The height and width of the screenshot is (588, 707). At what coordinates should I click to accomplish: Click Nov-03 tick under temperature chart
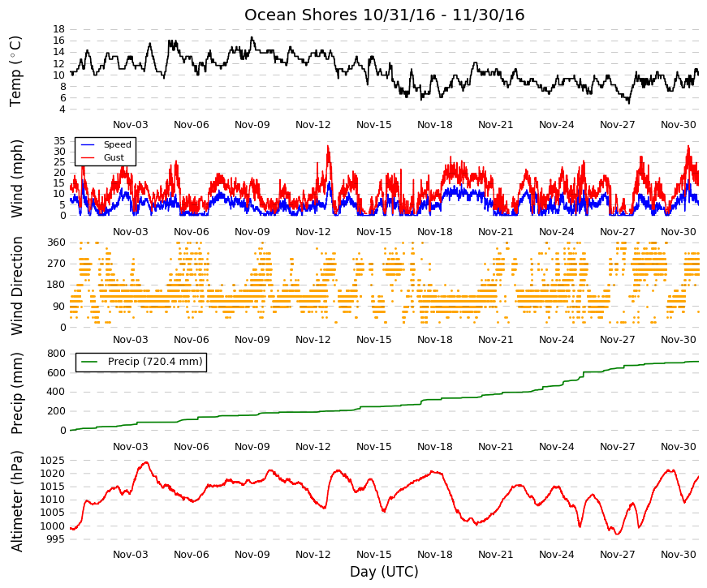(x=131, y=125)
